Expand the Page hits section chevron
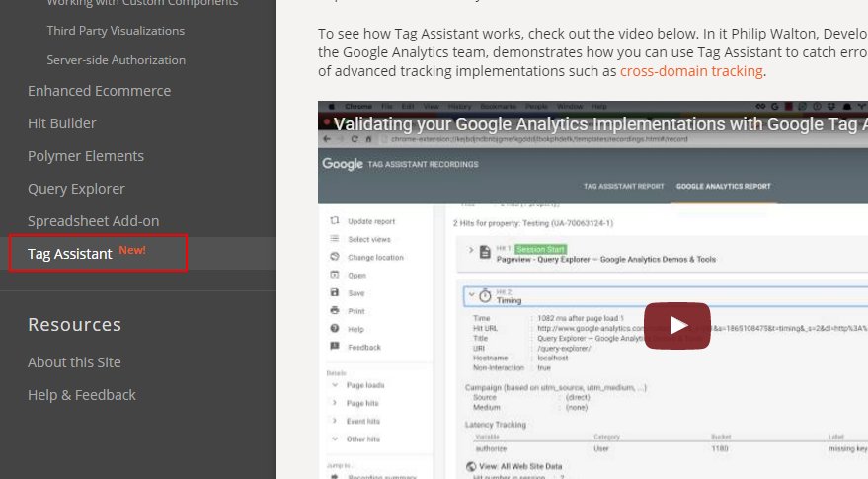868x479 pixels. (335, 403)
